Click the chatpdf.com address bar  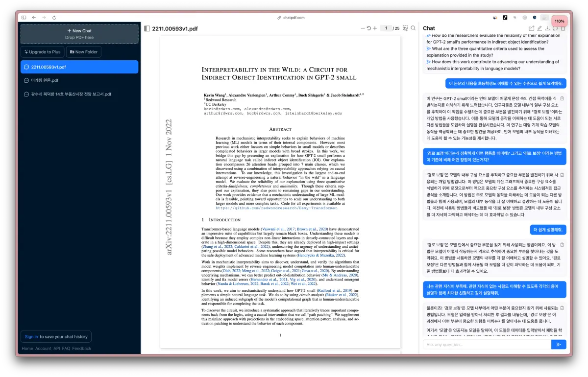tap(291, 18)
